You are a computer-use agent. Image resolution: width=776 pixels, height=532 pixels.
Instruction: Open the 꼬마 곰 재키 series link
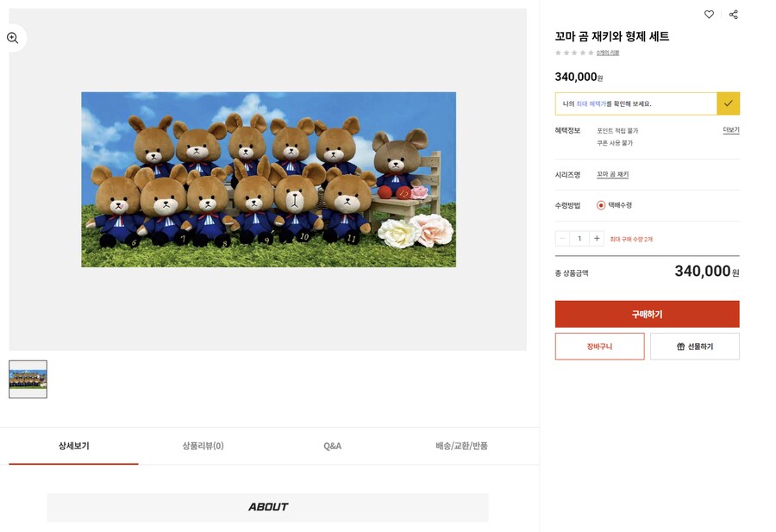(612, 174)
